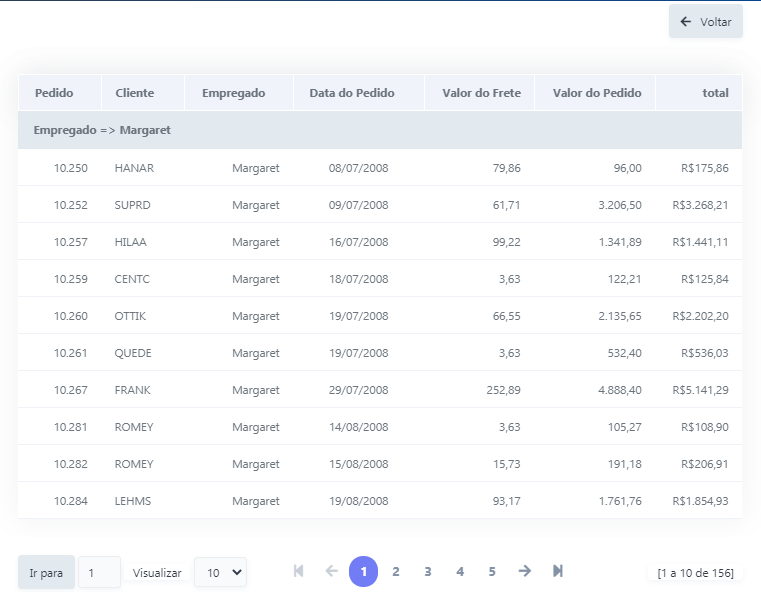Select order number 10.259
The height and width of the screenshot is (592, 761).
[x=70, y=279]
